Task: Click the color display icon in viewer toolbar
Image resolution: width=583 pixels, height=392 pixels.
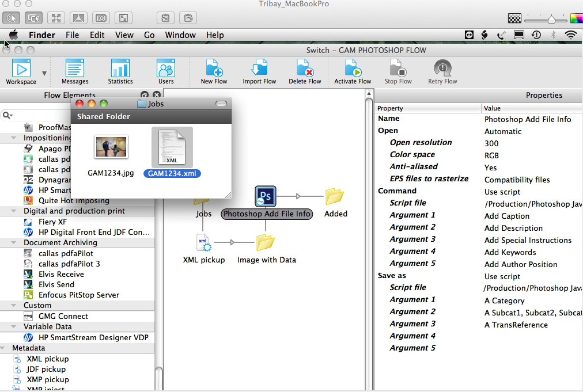Action: pyautogui.click(x=576, y=18)
